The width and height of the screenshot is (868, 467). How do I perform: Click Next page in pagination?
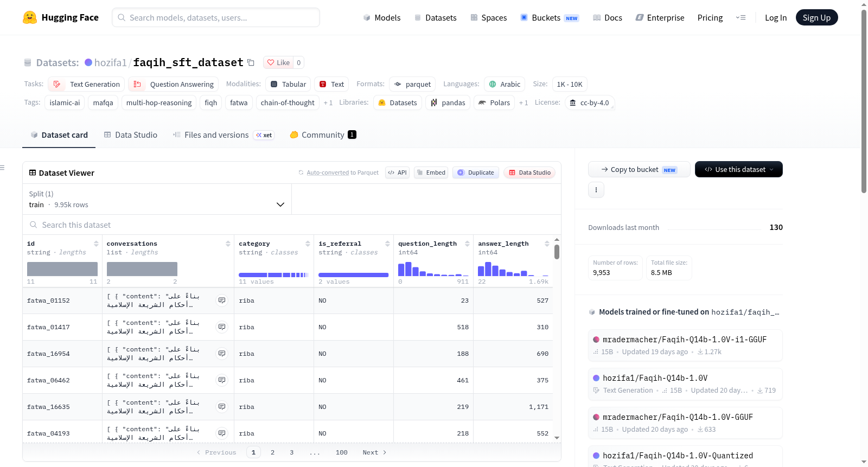[x=374, y=452]
